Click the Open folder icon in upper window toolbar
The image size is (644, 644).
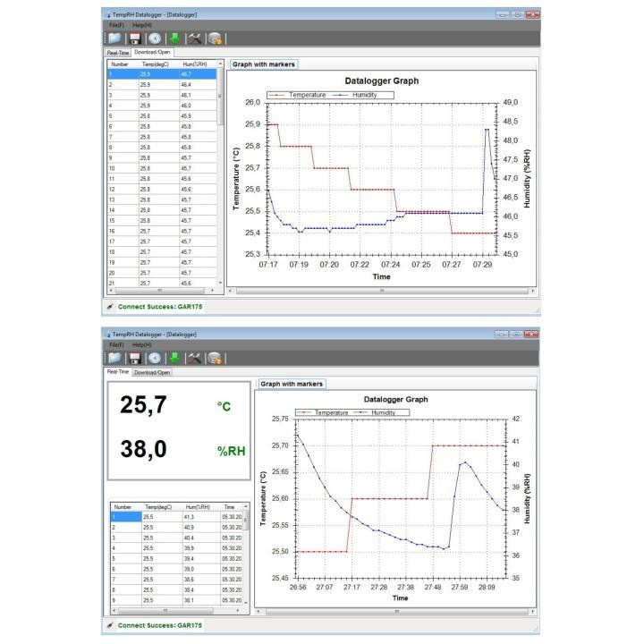pos(115,38)
